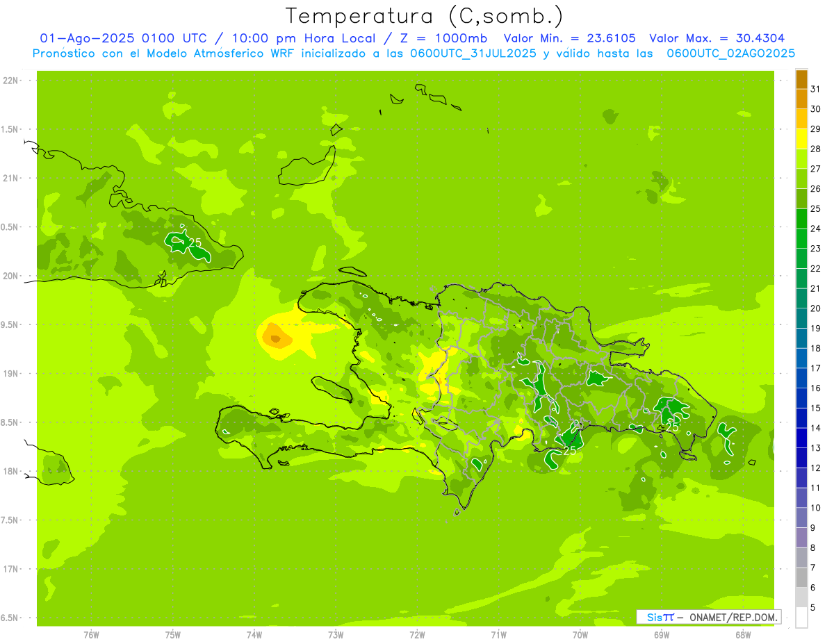Click the "20N" latitude label
Image resolution: width=834 pixels, height=644 pixels.
tap(10, 276)
